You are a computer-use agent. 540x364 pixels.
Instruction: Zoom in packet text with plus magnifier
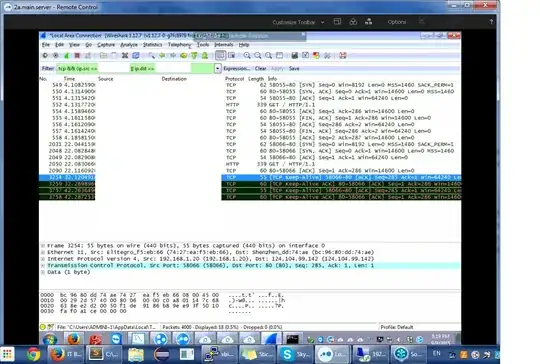point(247,55)
